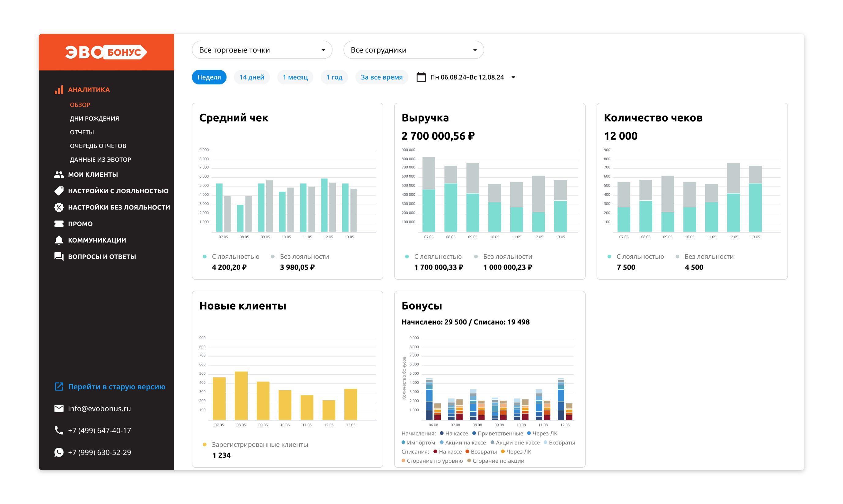Open the Аналитика menu section

89,90
